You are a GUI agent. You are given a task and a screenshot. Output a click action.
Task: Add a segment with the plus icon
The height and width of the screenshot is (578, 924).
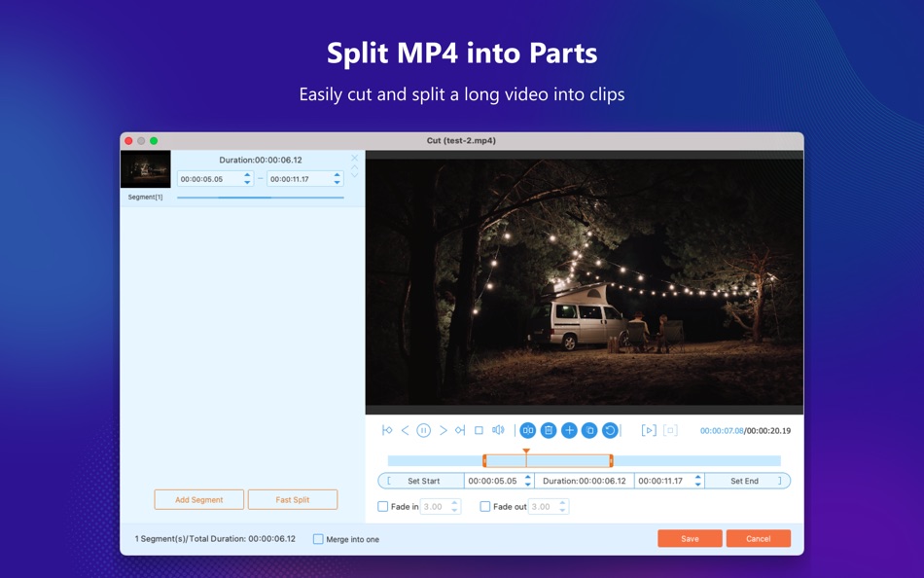click(569, 430)
